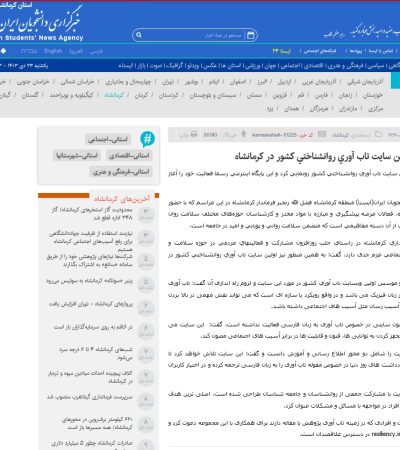Select خوزستان province
This screenshot has width=400, height=450.
coord(373,95)
